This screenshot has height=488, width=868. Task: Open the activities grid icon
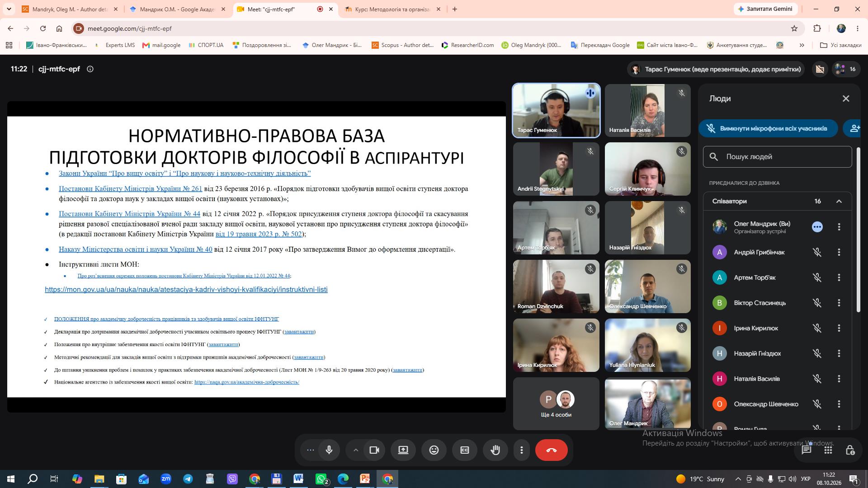[828, 450]
